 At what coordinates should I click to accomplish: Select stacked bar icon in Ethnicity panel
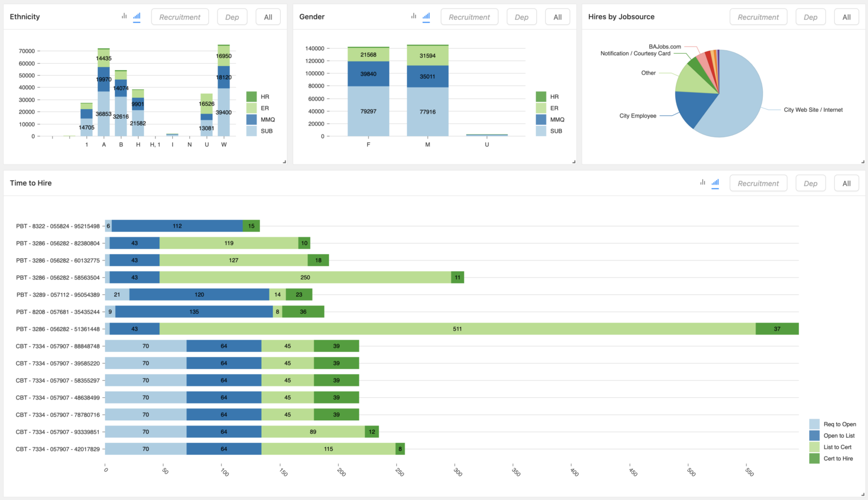point(137,16)
